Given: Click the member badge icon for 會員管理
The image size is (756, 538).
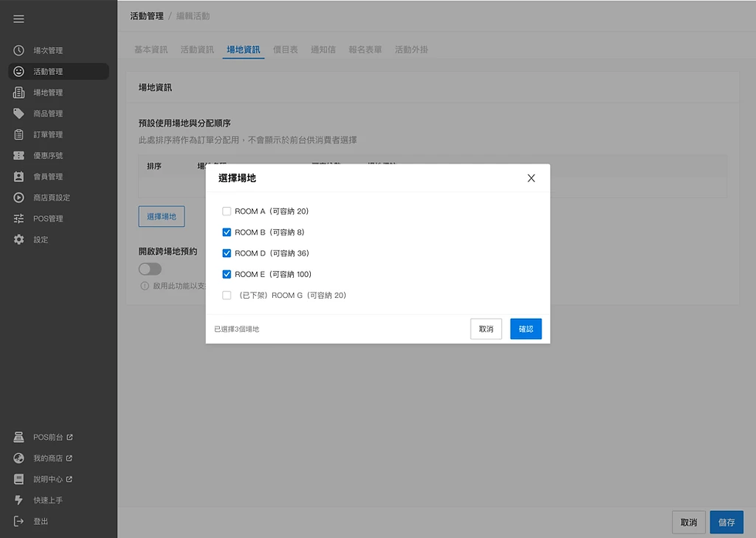Looking at the screenshot, I should coord(19,177).
